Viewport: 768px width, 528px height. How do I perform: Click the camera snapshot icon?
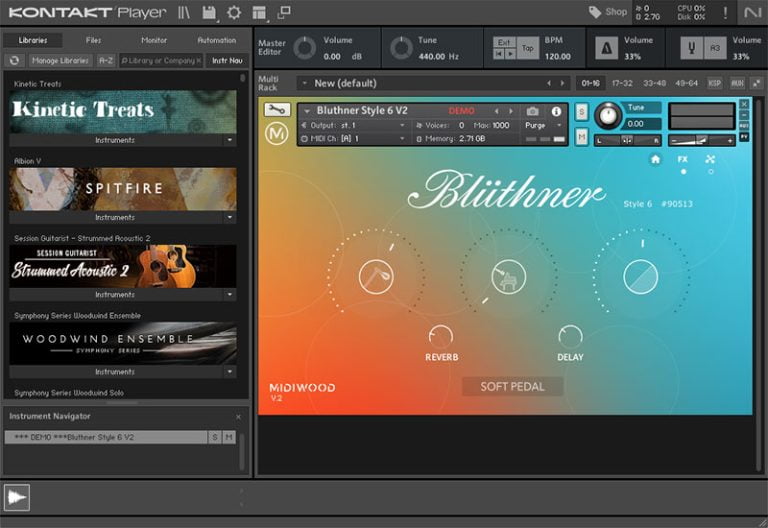[x=532, y=112]
